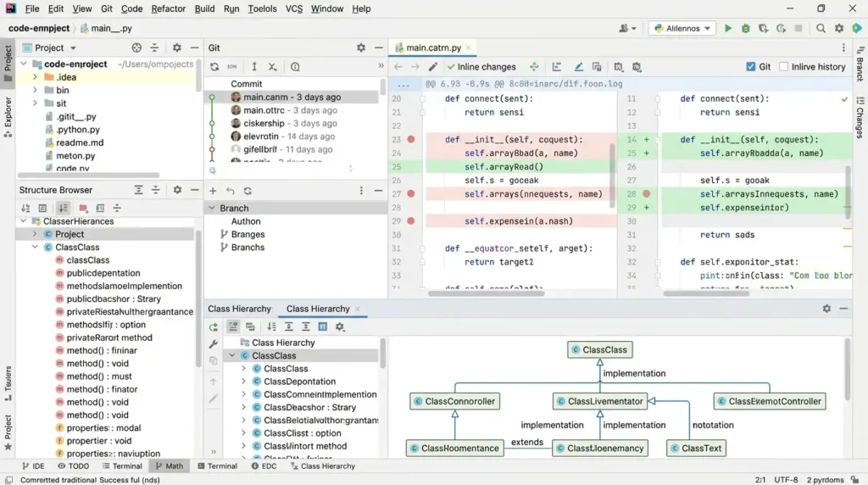This screenshot has height=485, width=868.
Task: Click the hierarchy diagram vertical scrollbar
Action: pos(847,370)
